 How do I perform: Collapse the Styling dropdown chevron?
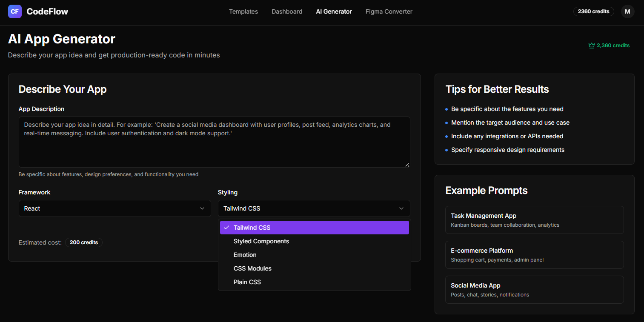click(401, 208)
